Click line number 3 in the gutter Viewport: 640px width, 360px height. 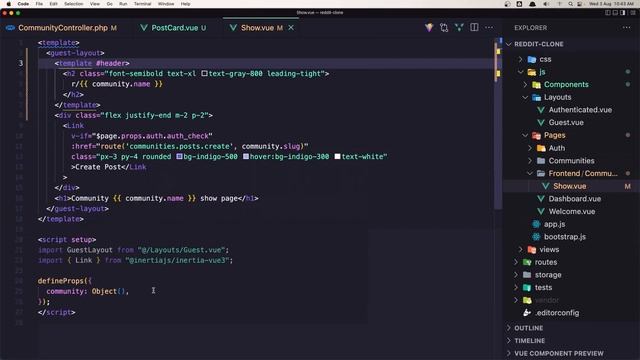pyautogui.click(x=20, y=63)
